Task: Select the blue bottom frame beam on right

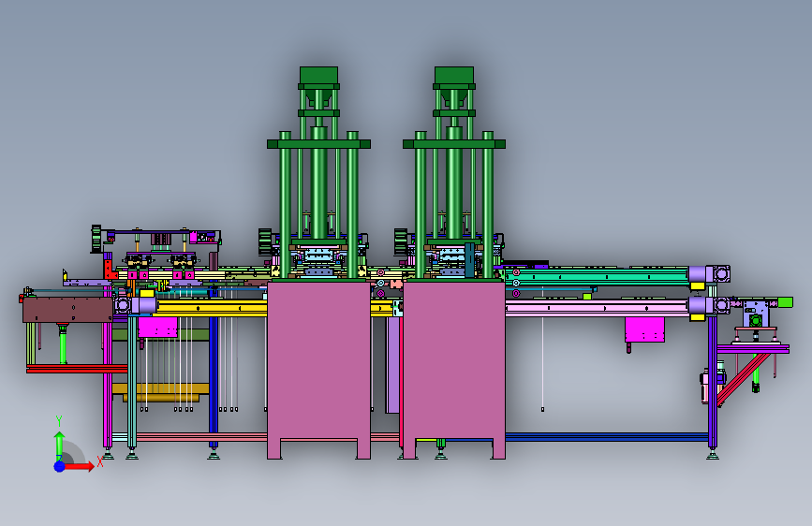Action: pyautogui.click(x=607, y=437)
